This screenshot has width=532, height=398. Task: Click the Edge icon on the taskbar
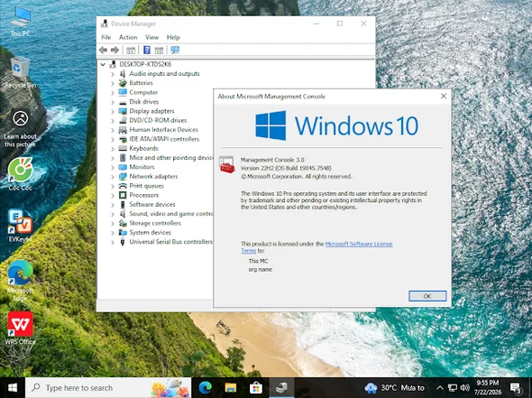206,387
